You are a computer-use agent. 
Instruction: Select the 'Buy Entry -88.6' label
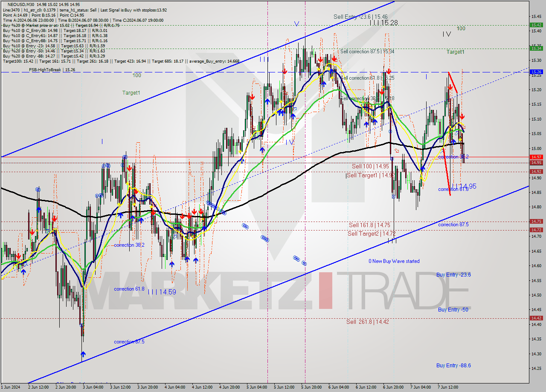453,366
